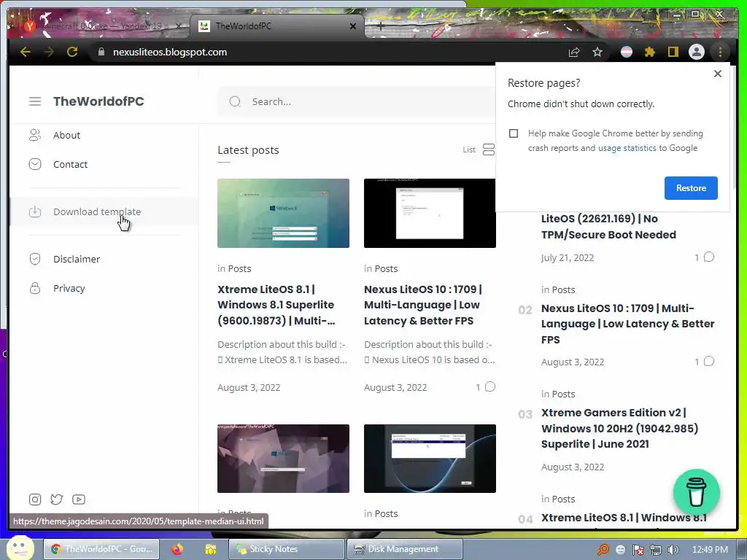This screenshot has width=747, height=560.
Task: Click the striped extension icon in toolbar
Action: (627, 52)
